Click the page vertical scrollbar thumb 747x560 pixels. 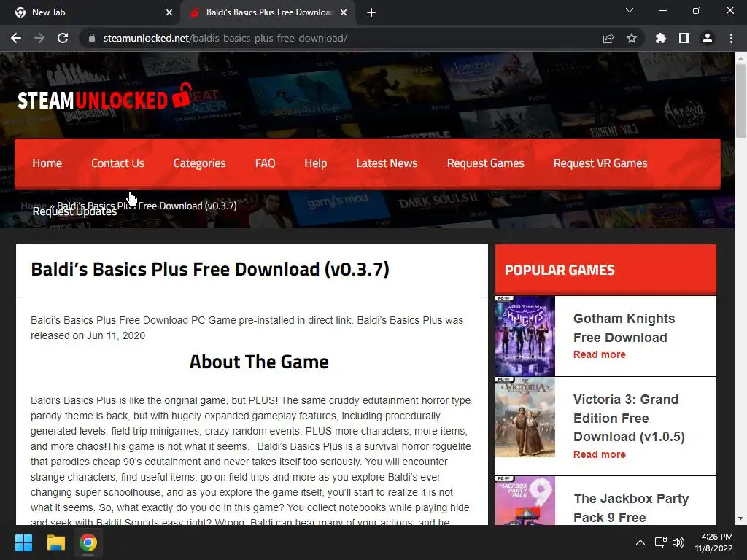tap(740, 100)
